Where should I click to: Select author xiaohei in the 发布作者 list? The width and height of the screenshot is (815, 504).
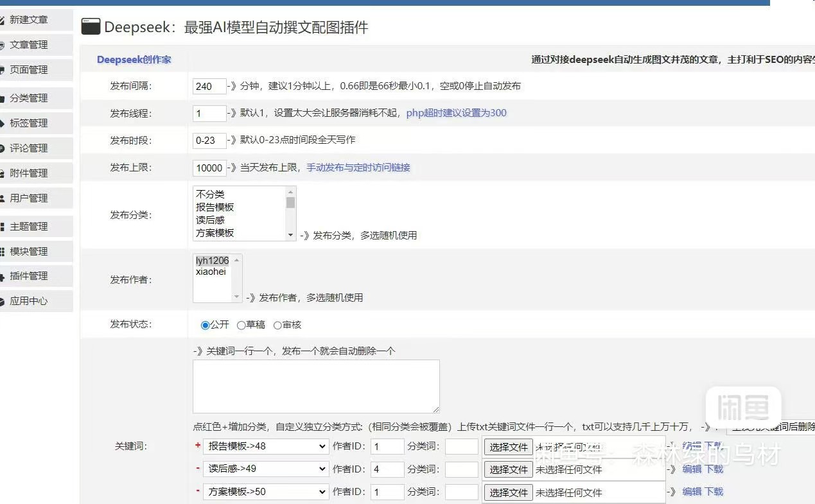point(213,272)
